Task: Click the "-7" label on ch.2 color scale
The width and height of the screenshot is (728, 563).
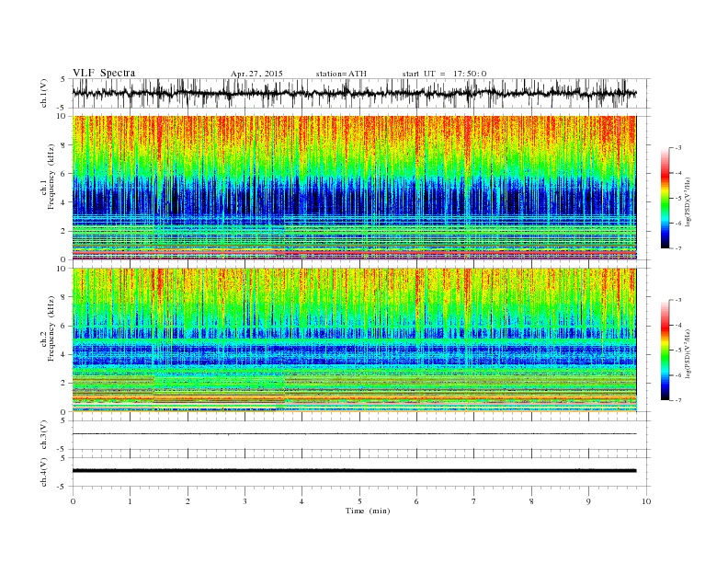Action: (x=678, y=400)
